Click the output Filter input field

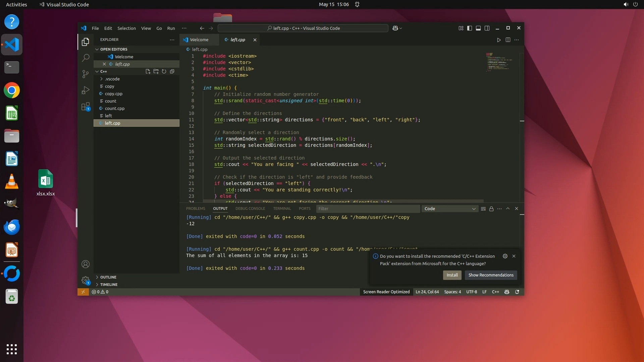(x=367, y=209)
